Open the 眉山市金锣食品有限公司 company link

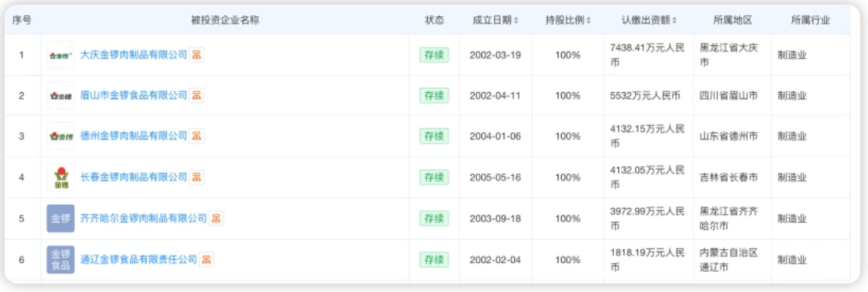tap(134, 95)
